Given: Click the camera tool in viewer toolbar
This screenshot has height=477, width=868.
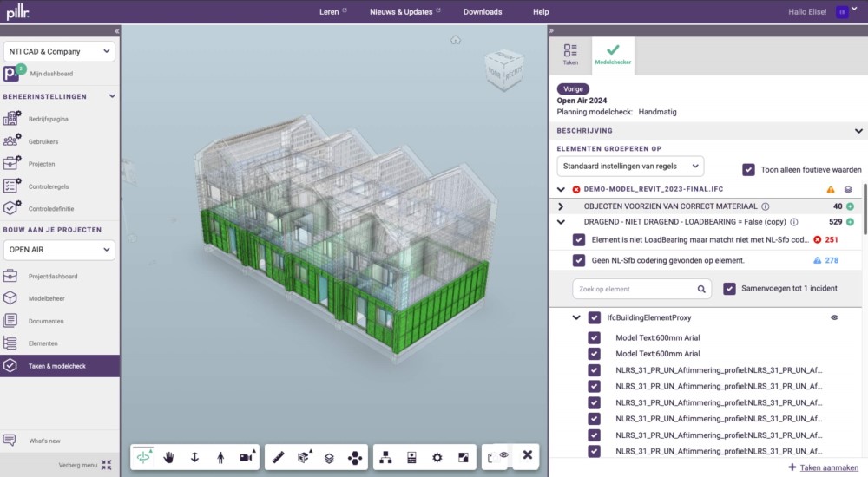Looking at the screenshot, I should pyautogui.click(x=247, y=457).
